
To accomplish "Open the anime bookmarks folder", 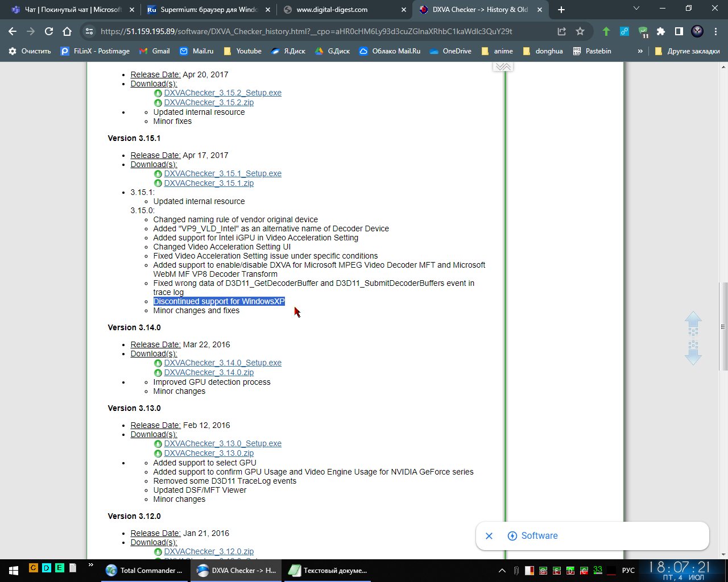I will click(497, 51).
